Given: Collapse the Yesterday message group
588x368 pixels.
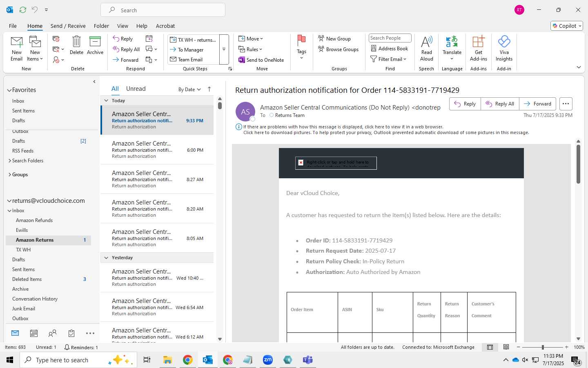Looking at the screenshot, I should (x=106, y=258).
